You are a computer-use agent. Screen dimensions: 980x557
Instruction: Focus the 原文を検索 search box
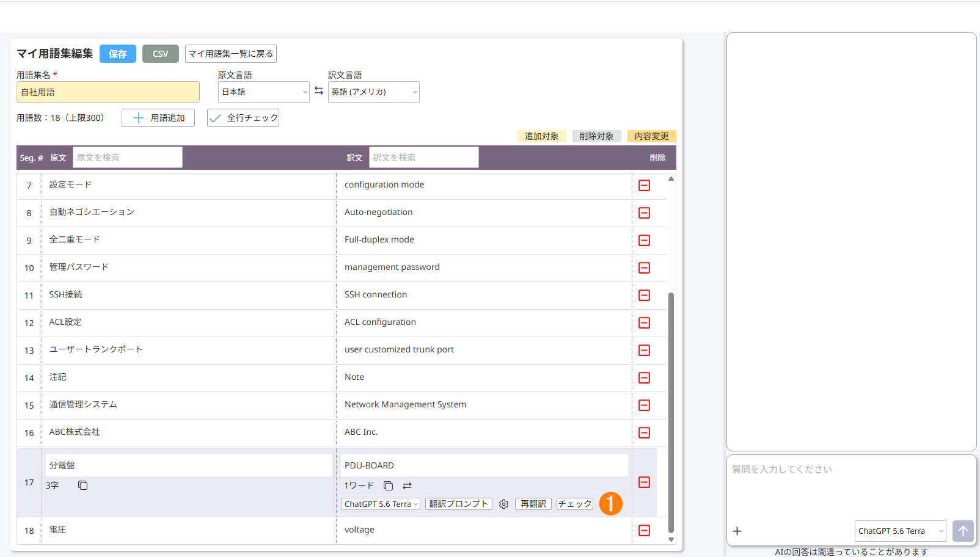tap(128, 157)
